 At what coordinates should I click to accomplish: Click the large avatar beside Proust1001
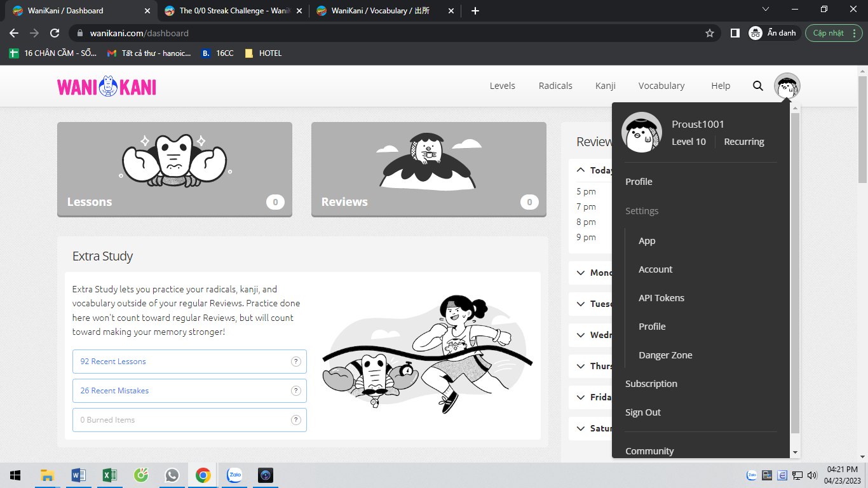[x=641, y=133]
